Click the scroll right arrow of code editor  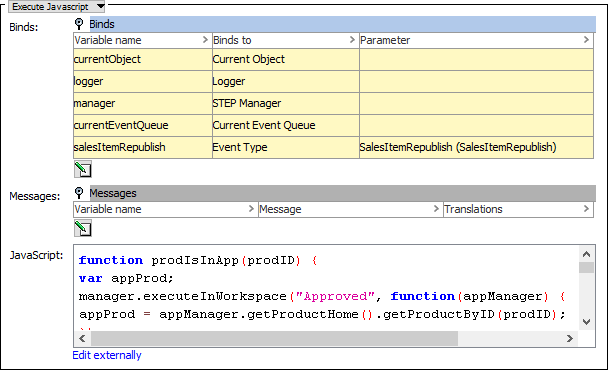(570, 339)
